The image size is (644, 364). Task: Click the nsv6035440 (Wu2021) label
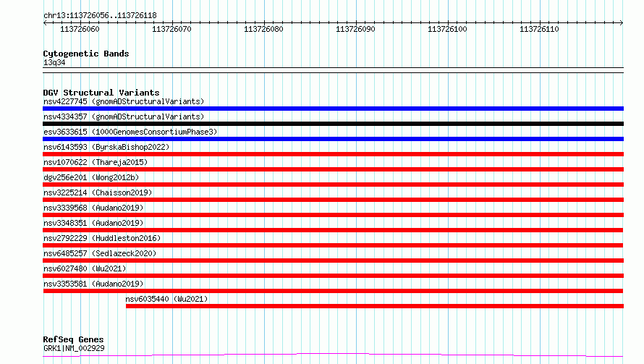click(x=166, y=299)
